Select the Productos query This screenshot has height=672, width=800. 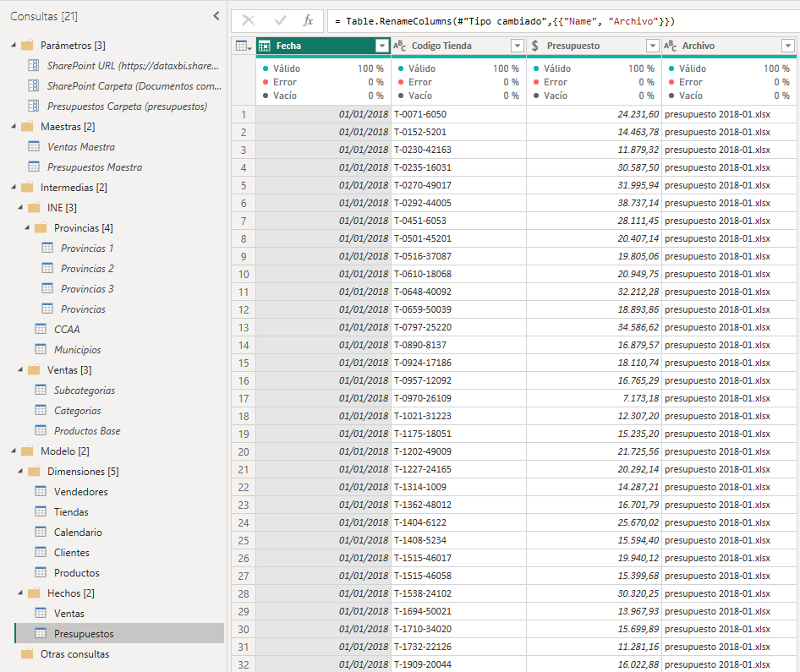[x=76, y=572]
